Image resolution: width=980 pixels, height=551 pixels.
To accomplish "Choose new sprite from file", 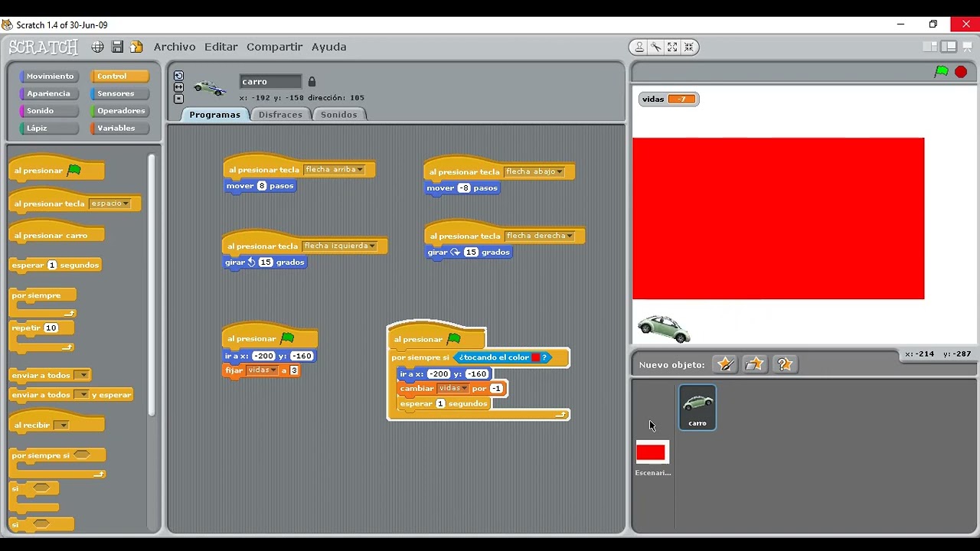I will (x=755, y=364).
